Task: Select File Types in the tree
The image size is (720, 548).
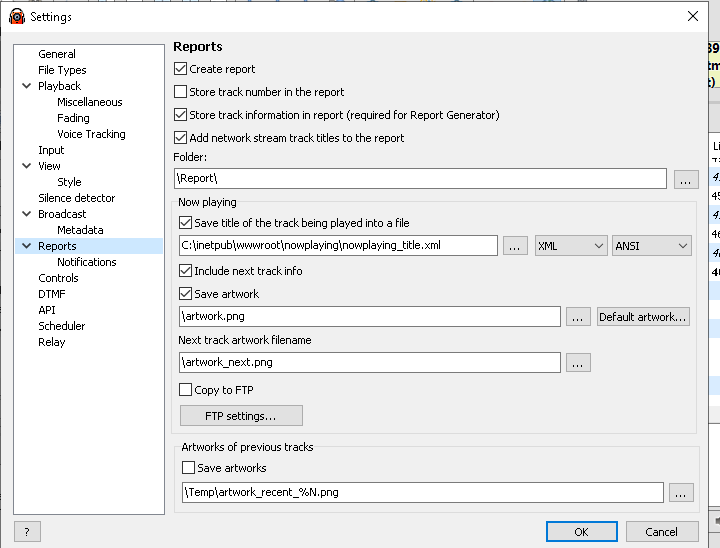Action: (62, 70)
